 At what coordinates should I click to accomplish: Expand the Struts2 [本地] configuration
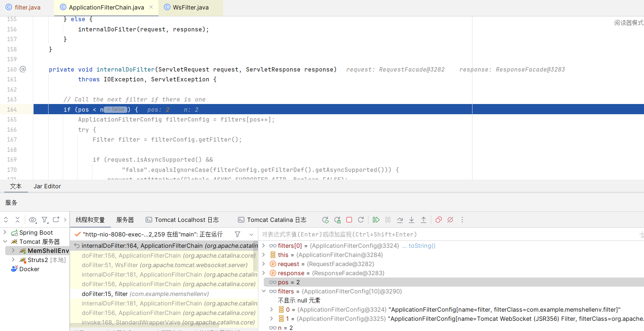coord(13,259)
